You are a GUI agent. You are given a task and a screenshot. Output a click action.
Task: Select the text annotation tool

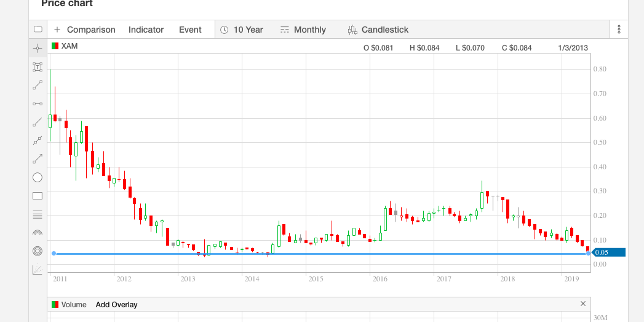tap(38, 67)
